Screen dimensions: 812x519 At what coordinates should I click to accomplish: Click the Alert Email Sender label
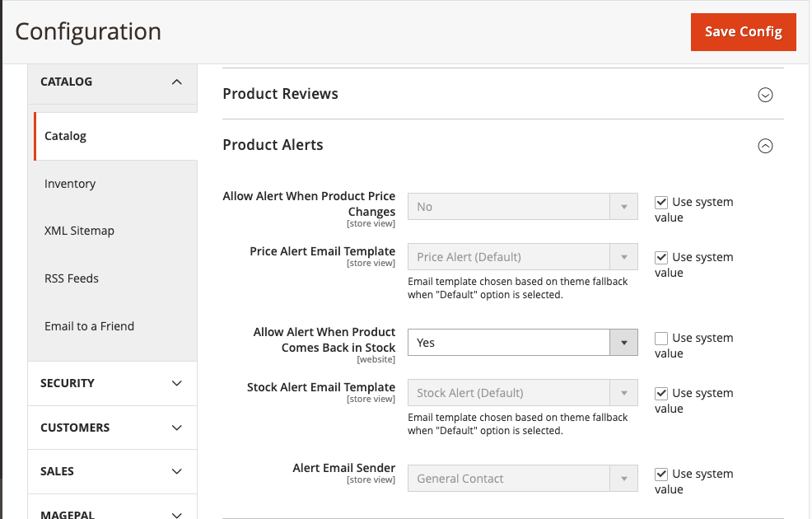(344, 468)
